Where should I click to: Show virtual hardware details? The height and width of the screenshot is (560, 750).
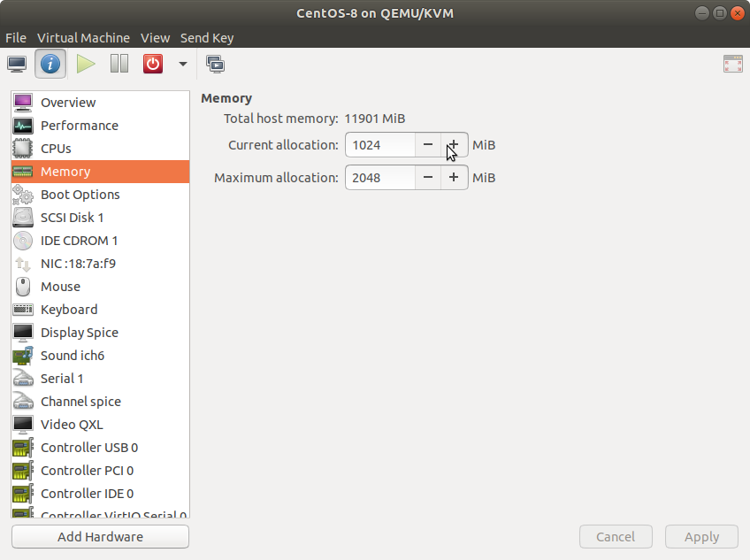pyautogui.click(x=50, y=64)
